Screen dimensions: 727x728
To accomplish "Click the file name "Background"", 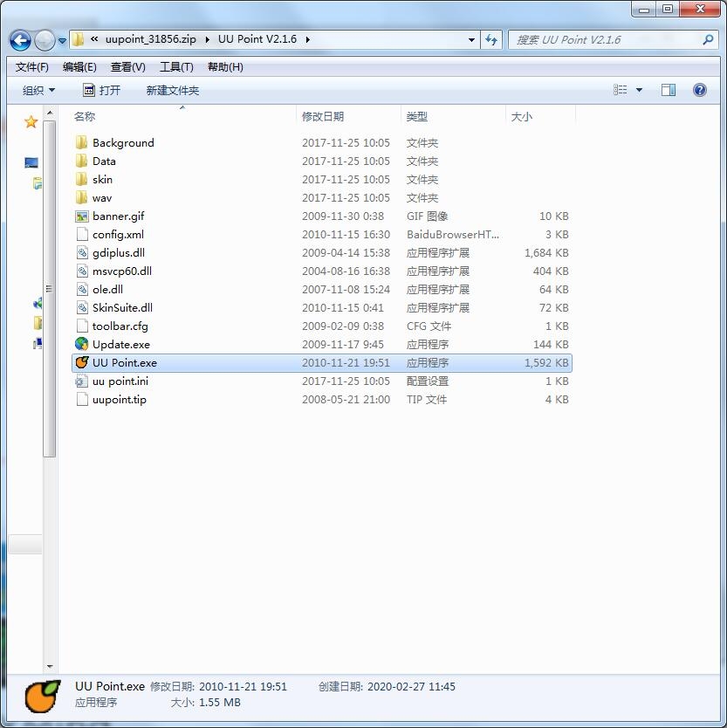I will [123, 142].
